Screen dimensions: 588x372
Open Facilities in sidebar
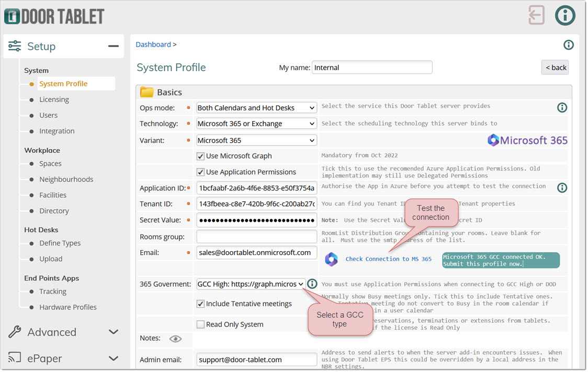pos(53,195)
